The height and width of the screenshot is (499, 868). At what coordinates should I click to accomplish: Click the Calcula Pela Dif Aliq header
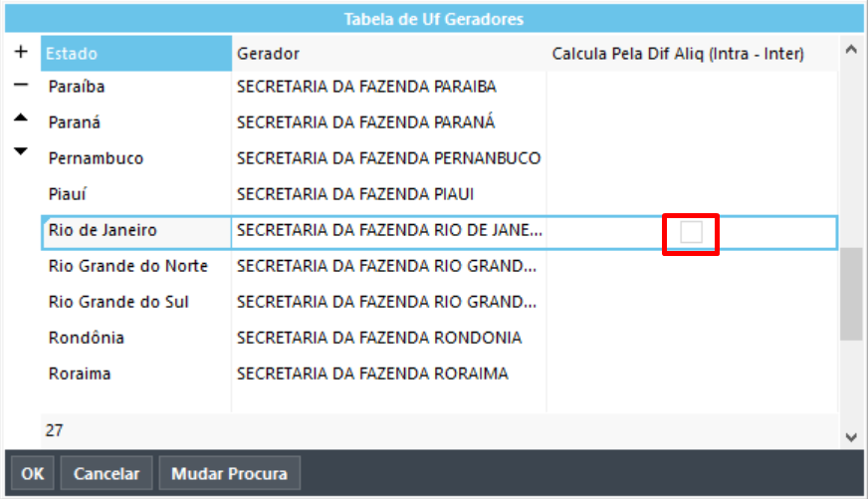(678, 53)
